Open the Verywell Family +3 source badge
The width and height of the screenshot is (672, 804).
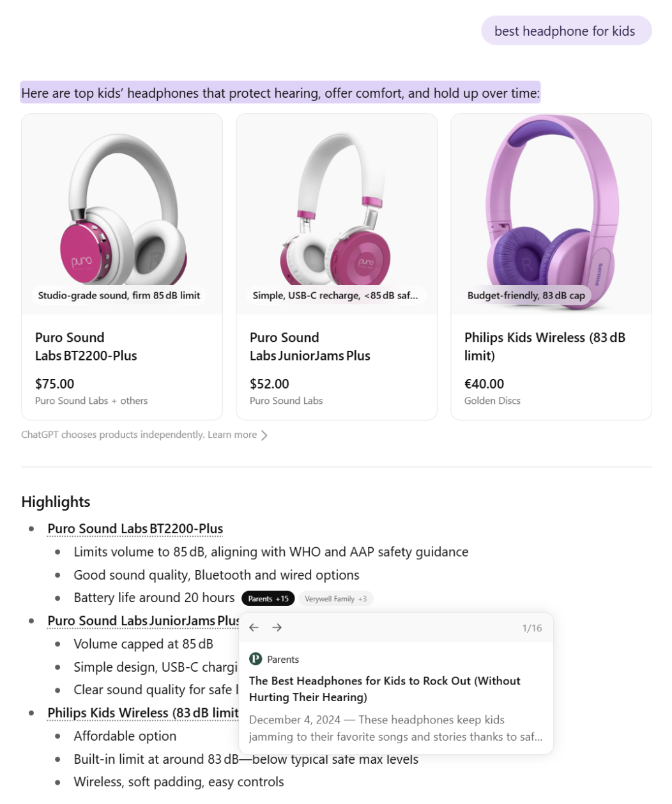point(335,599)
